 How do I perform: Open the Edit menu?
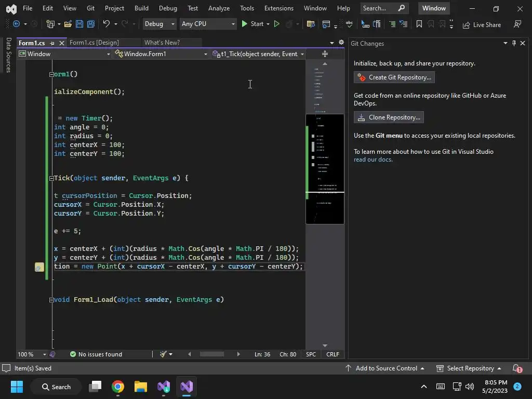tap(47, 8)
